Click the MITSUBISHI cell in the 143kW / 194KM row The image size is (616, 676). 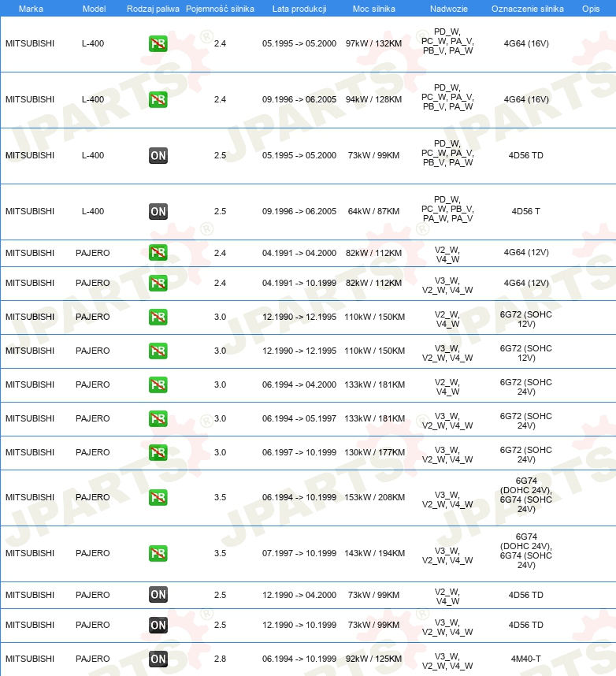30,554
